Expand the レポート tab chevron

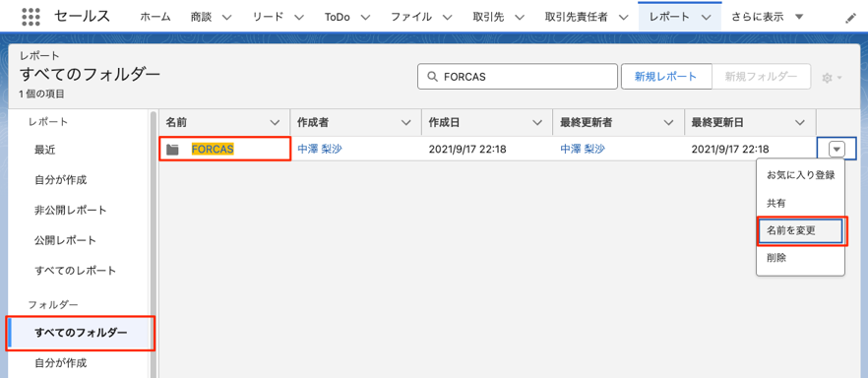tap(706, 17)
